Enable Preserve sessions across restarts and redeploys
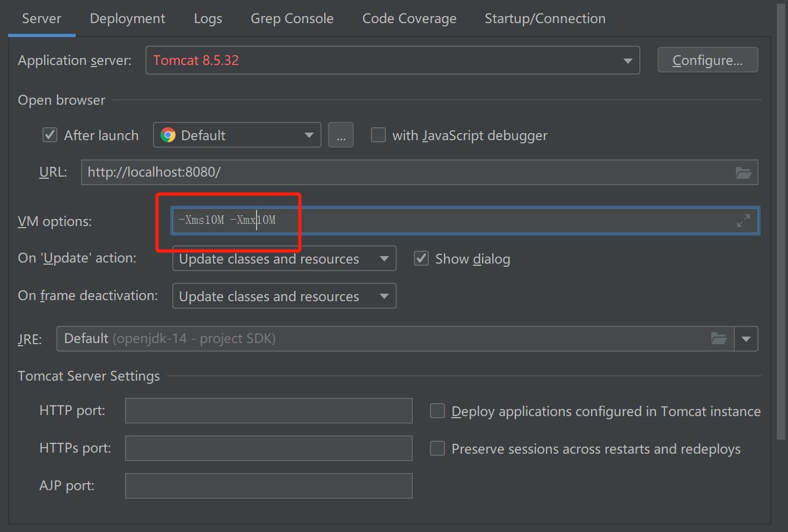This screenshot has height=532, width=788. point(437,449)
